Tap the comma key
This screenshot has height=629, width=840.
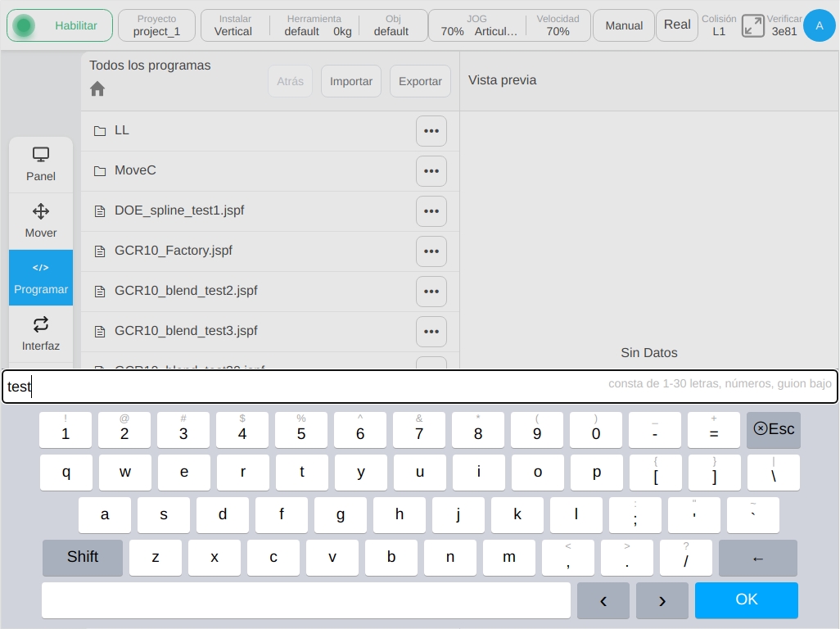click(x=568, y=558)
